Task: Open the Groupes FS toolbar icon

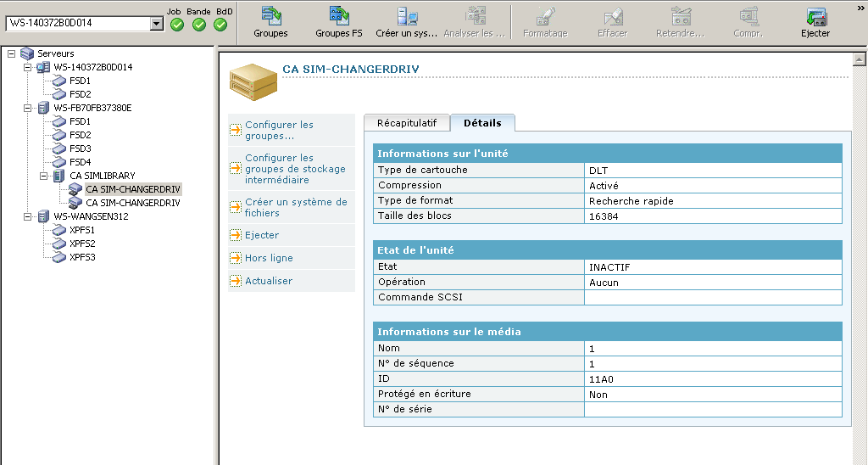Action: coord(339,16)
